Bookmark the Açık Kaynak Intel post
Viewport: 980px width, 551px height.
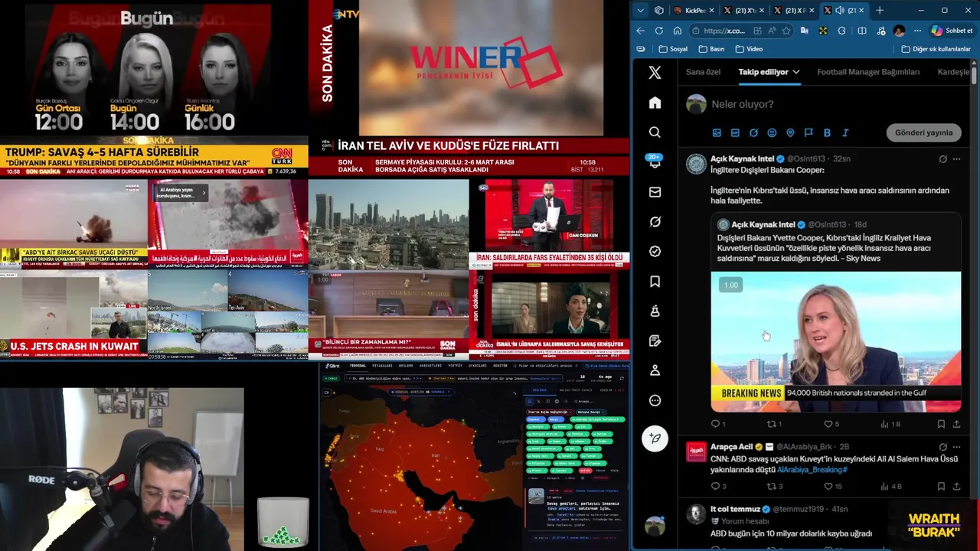941,424
